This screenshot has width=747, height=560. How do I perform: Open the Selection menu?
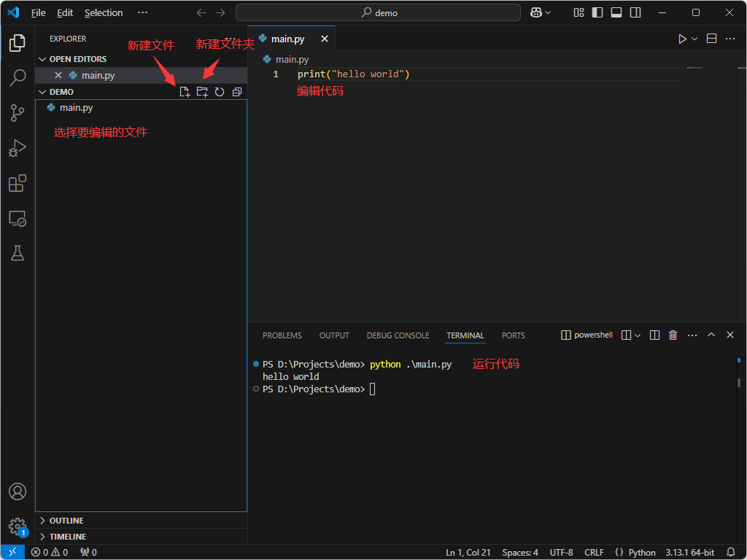pyautogui.click(x=104, y=12)
